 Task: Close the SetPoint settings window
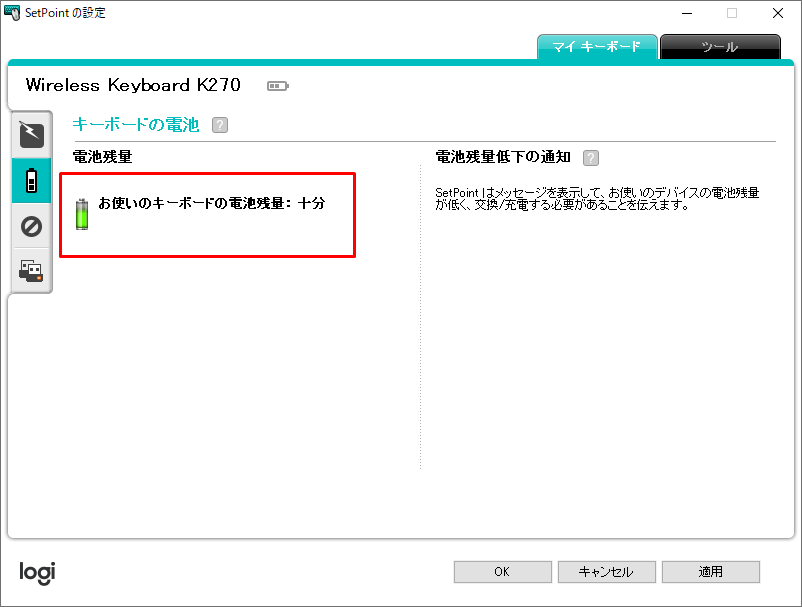point(778,13)
